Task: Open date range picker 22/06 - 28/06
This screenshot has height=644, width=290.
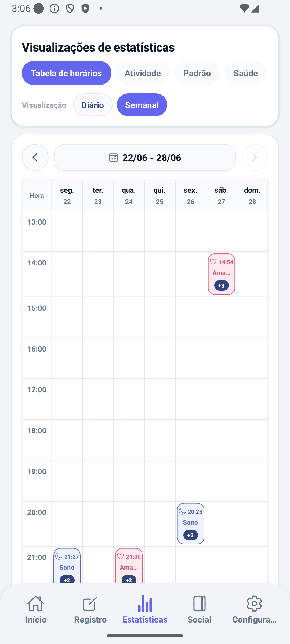Action: click(145, 158)
